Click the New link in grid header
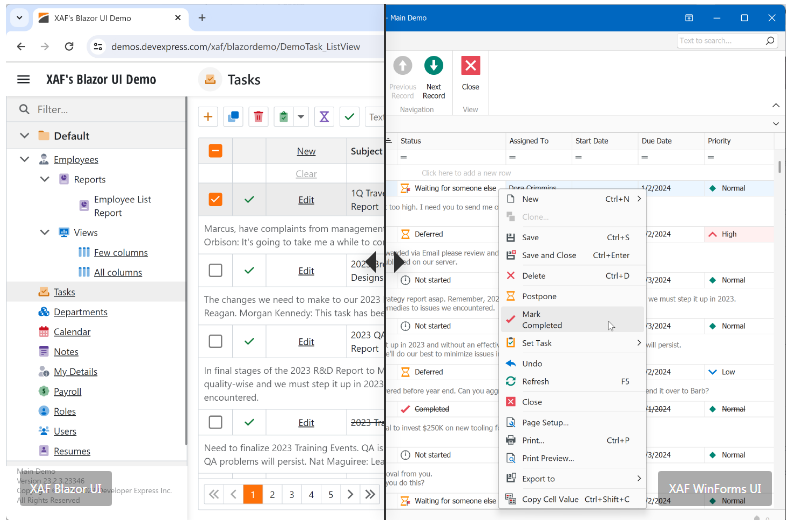Image resolution: width=792 pixels, height=525 pixels. [x=306, y=151]
